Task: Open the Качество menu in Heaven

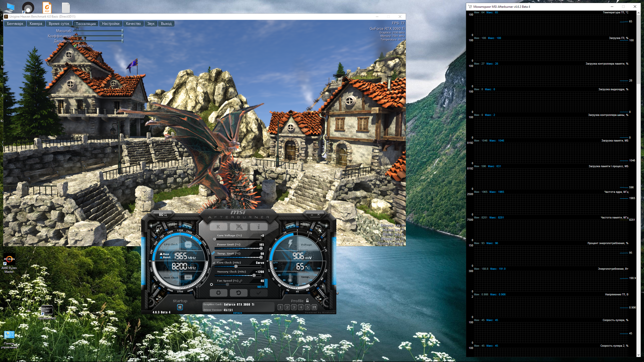Action: 133,24
